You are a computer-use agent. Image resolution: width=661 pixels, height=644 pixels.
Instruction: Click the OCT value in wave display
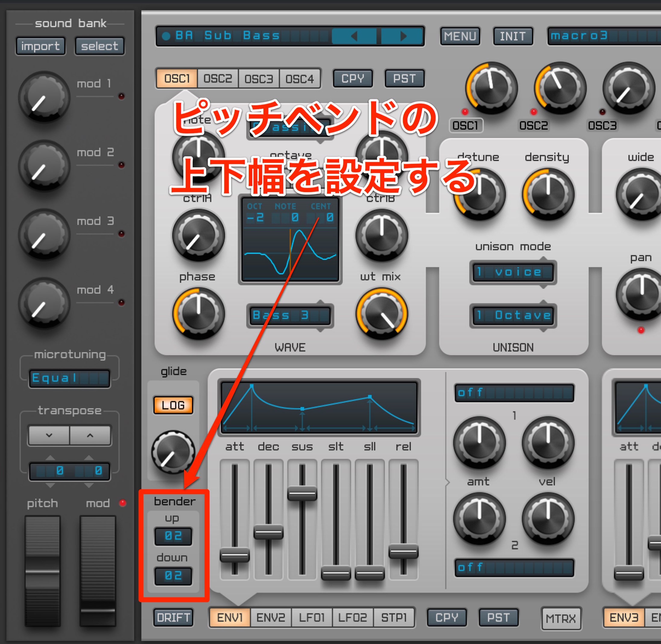tap(255, 217)
